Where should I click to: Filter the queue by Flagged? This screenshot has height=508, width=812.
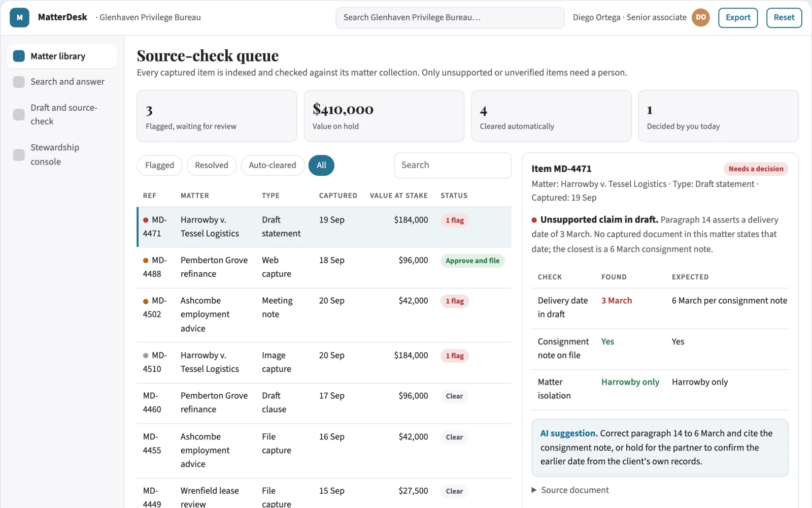point(159,165)
